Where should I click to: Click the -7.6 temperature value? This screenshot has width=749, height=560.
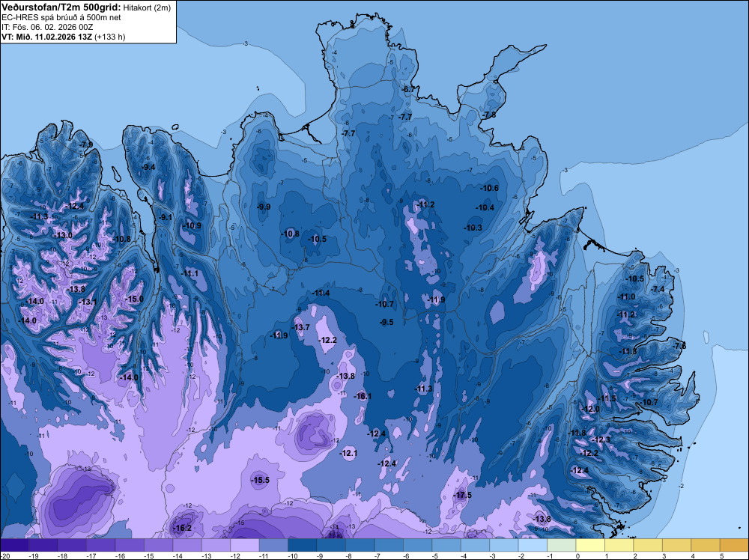click(679, 346)
